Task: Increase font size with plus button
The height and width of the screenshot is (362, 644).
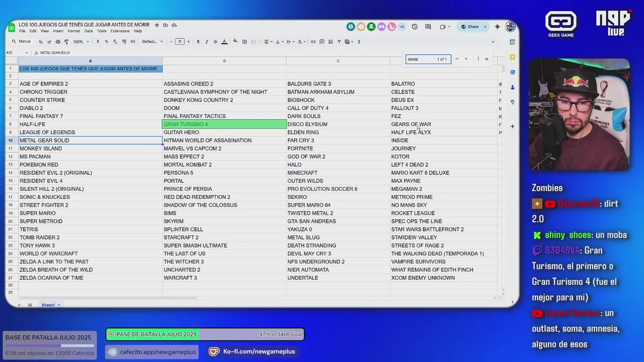Action: (188, 42)
